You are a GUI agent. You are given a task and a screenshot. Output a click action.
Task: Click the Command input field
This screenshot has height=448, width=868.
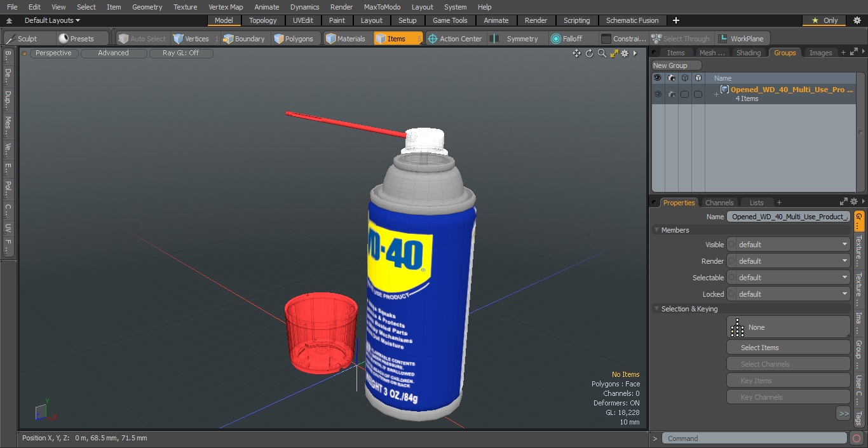[754, 438]
